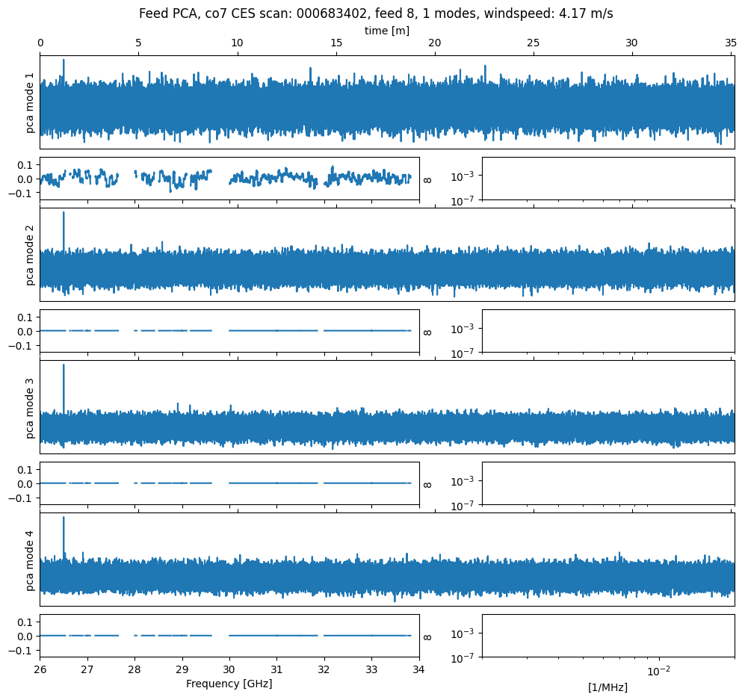
Task: Select the 5 tick on the time axis
Action: [138, 43]
